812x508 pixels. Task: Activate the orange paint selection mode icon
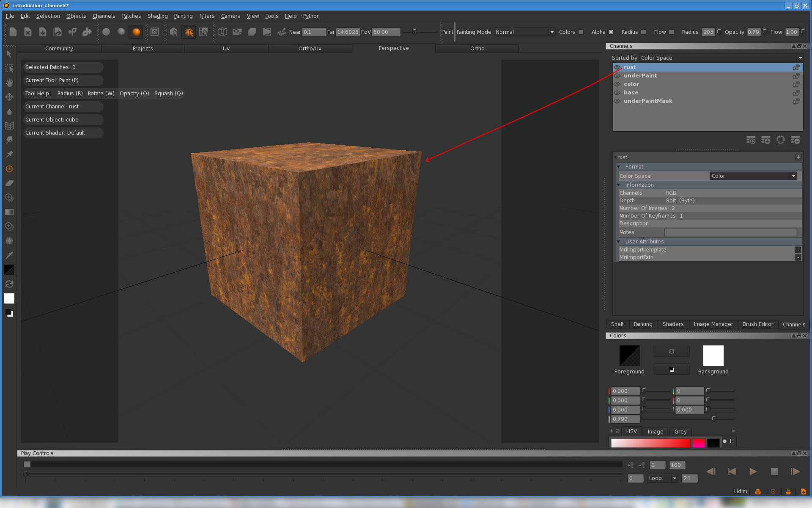pyautogui.click(x=189, y=32)
